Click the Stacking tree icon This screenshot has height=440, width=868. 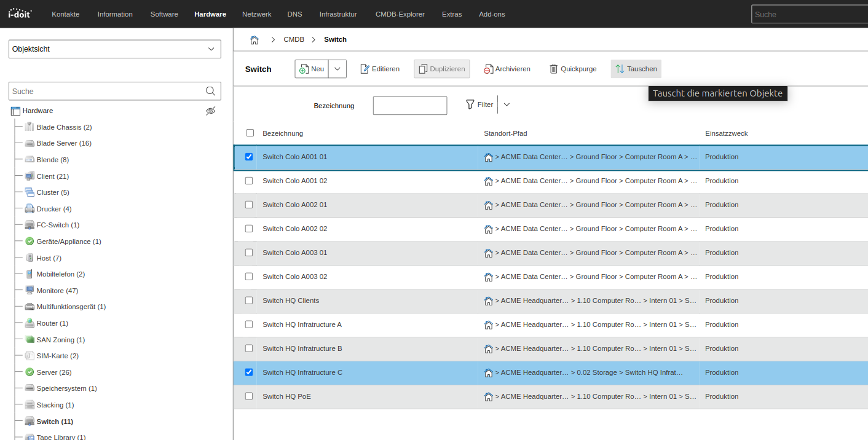click(30, 405)
